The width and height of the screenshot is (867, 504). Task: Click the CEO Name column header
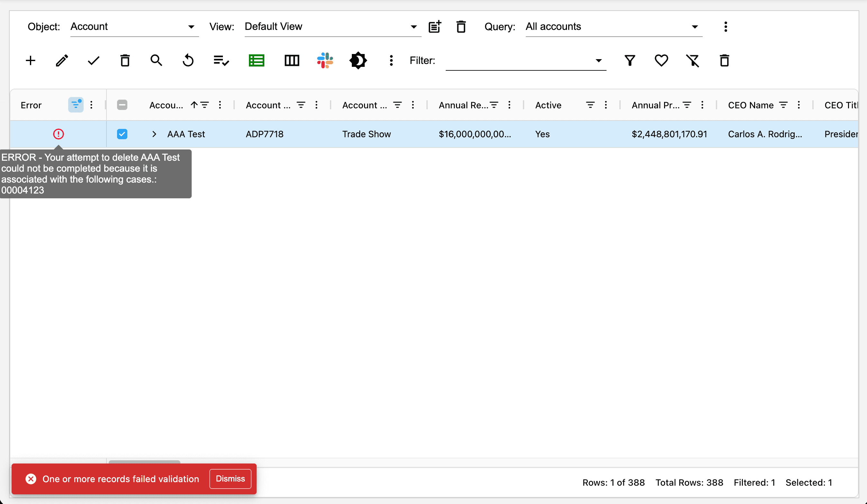[x=751, y=105]
